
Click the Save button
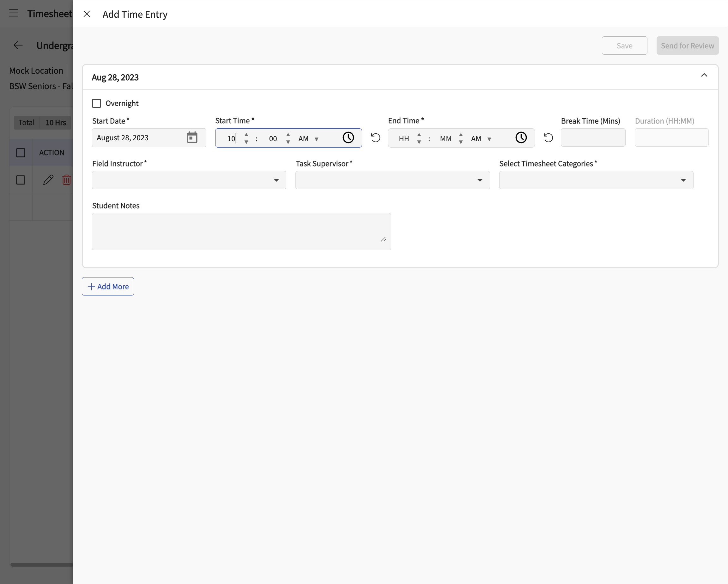[x=624, y=46]
